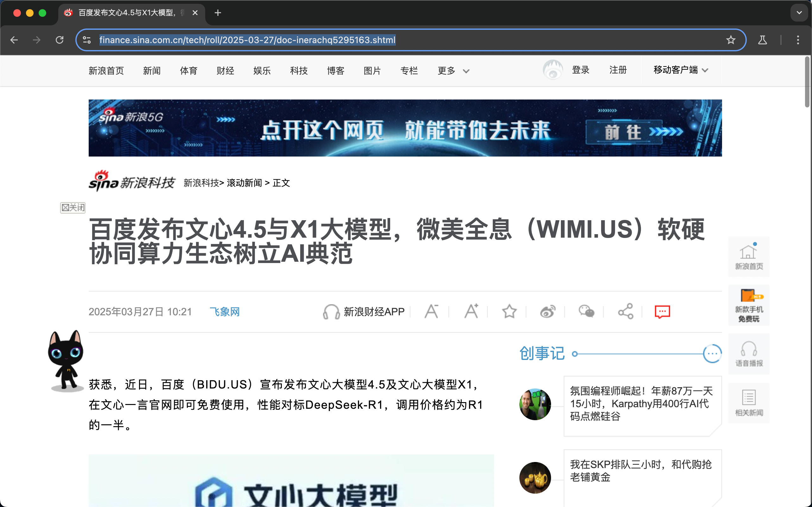Bookmark this page with the star icon
Screen dimensions: 812x507
tap(731, 40)
